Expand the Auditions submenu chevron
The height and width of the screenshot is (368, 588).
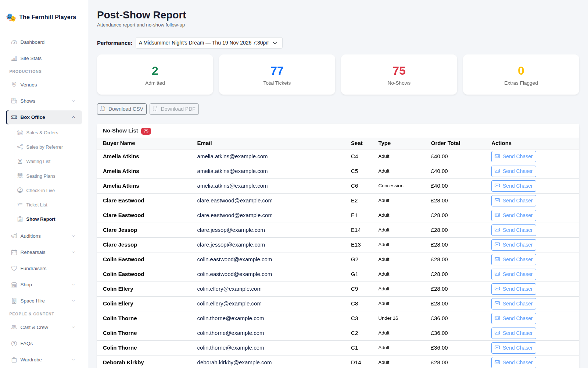pos(73,236)
